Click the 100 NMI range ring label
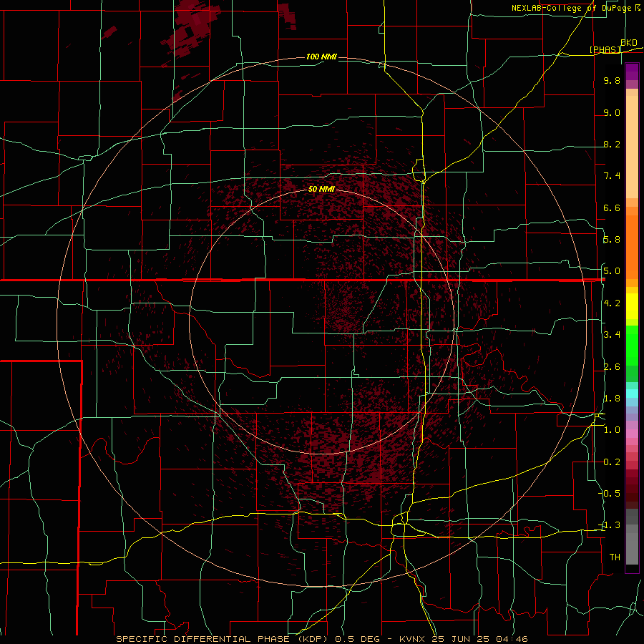The width and height of the screenshot is (644, 644). pos(321,57)
